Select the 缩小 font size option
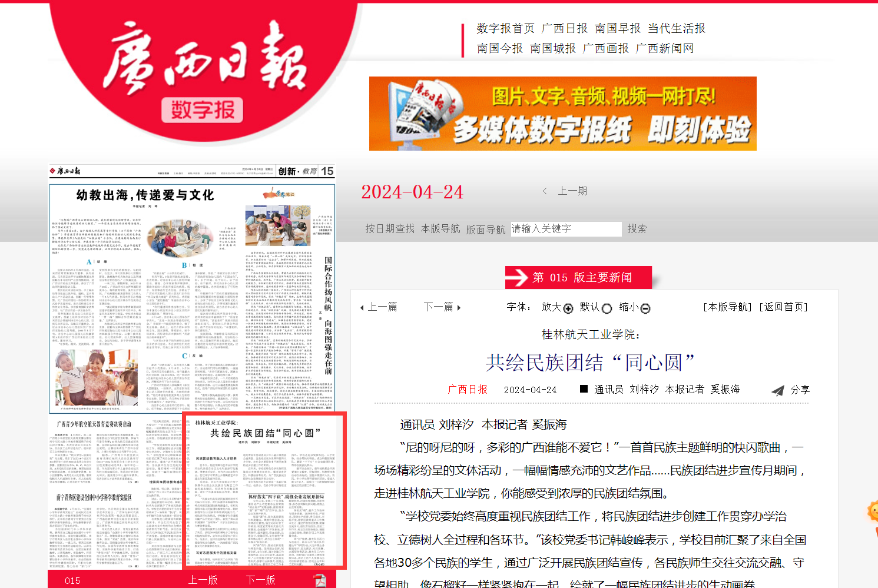878x588 pixels. (x=645, y=308)
